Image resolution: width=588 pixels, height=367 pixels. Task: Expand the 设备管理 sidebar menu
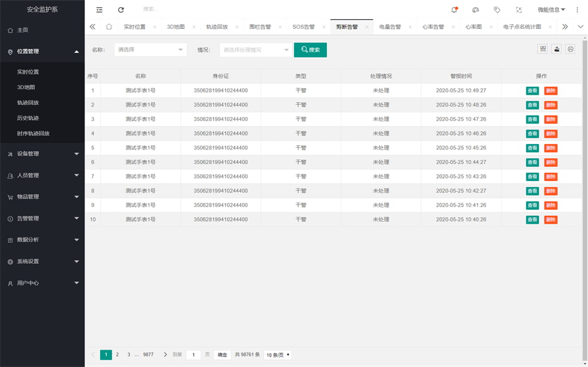click(42, 154)
